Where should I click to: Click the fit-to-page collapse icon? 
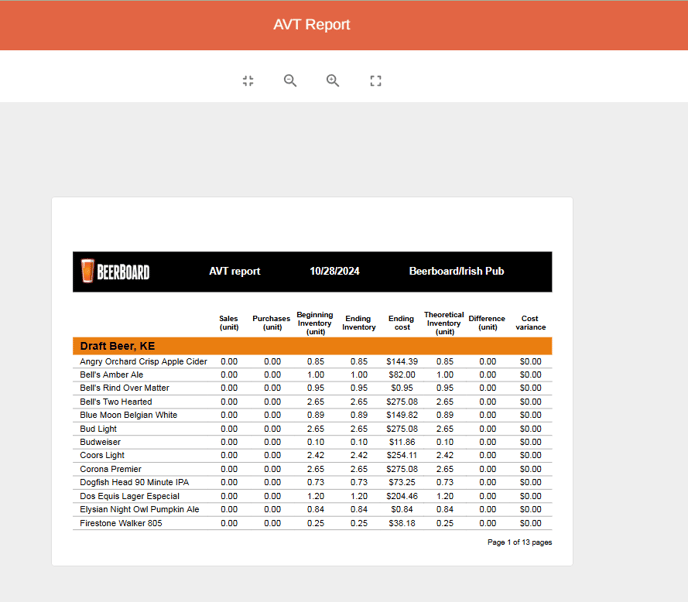pyautogui.click(x=248, y=81)
